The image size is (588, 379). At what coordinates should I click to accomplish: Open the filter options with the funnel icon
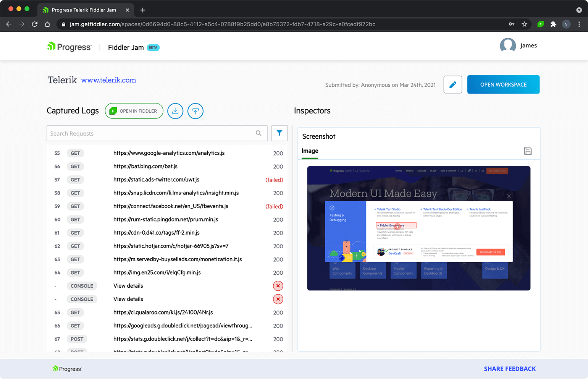tap(279, 133)
